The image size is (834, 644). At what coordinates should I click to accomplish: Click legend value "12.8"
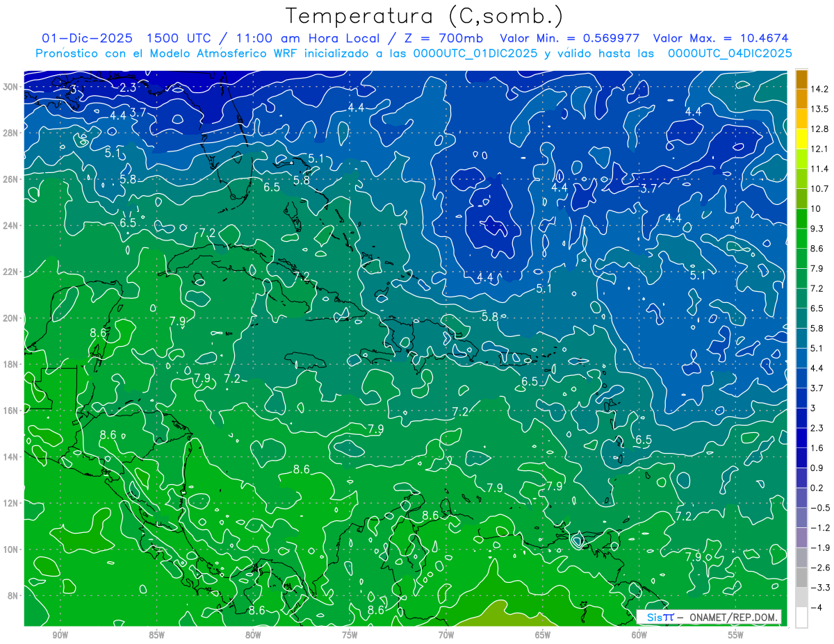tap(820, 129)
